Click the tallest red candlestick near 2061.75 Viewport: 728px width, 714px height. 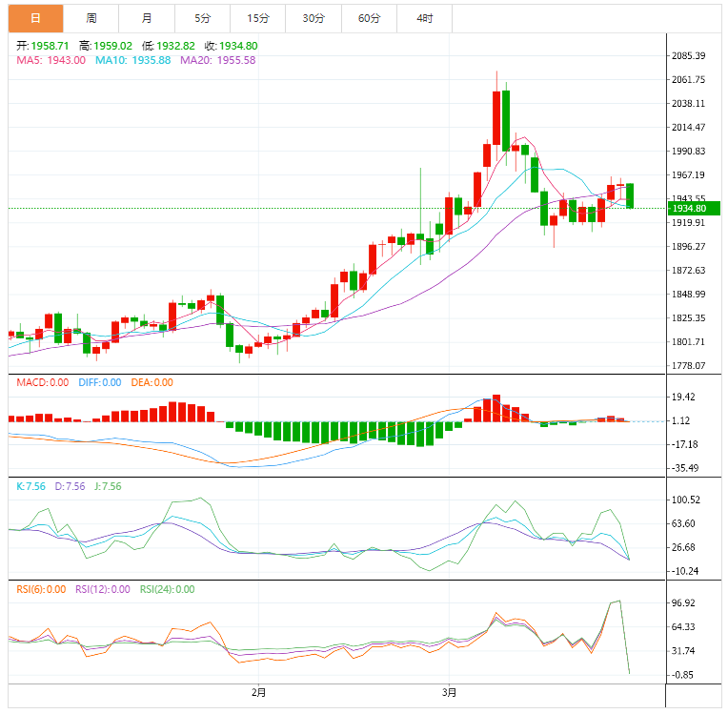(x=496, y=118)
